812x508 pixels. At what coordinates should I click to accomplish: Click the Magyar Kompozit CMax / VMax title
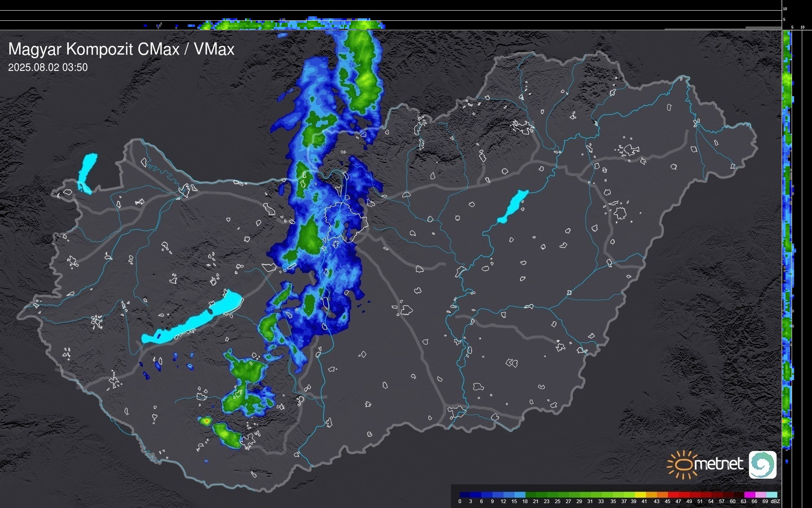(x=121, y=49)
